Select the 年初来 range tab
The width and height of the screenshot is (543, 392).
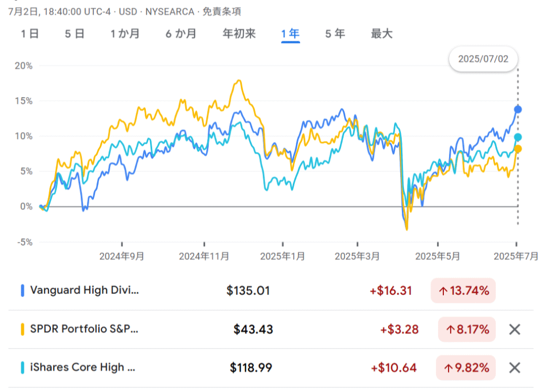pos(239,33)
